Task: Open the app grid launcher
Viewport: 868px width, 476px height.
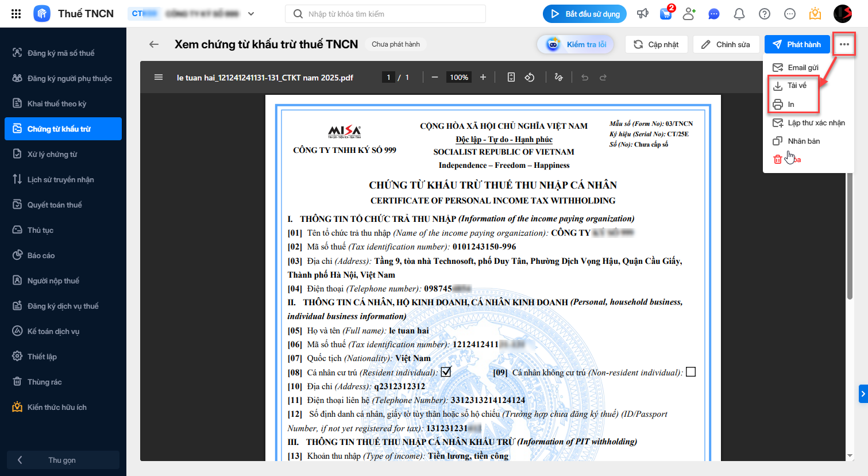Action: click(x=16, y=14)
